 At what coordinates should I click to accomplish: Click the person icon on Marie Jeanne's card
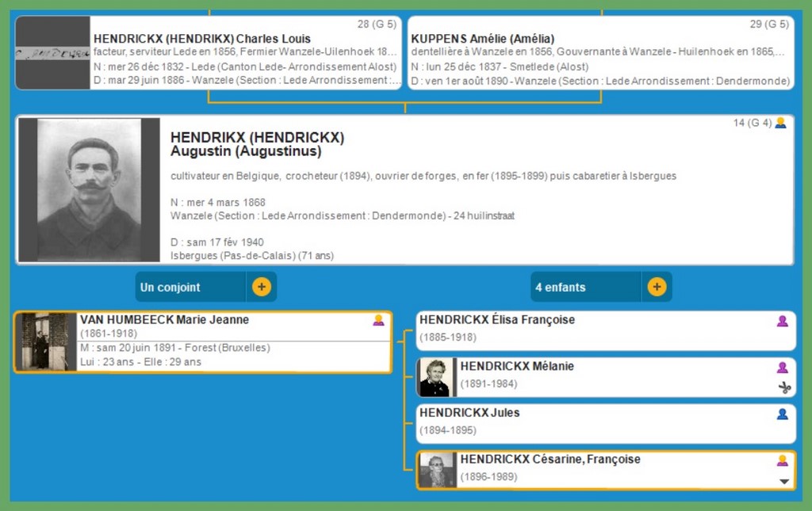(378, 320)
